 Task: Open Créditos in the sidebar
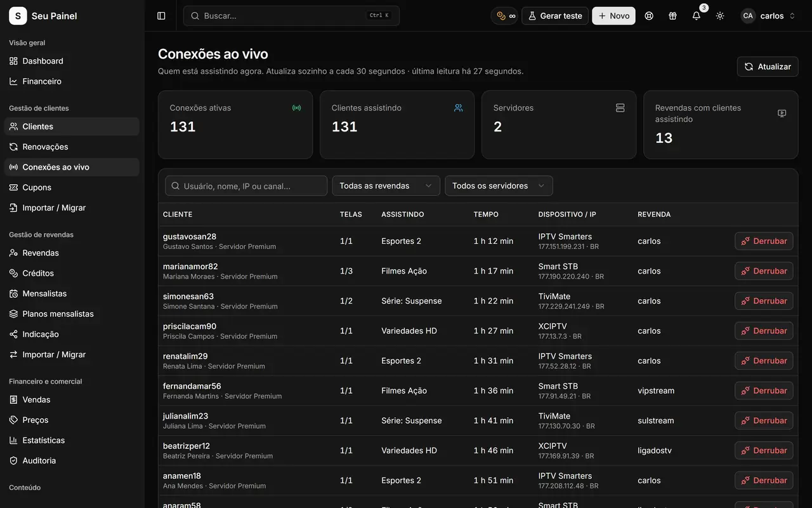point(72,273)
